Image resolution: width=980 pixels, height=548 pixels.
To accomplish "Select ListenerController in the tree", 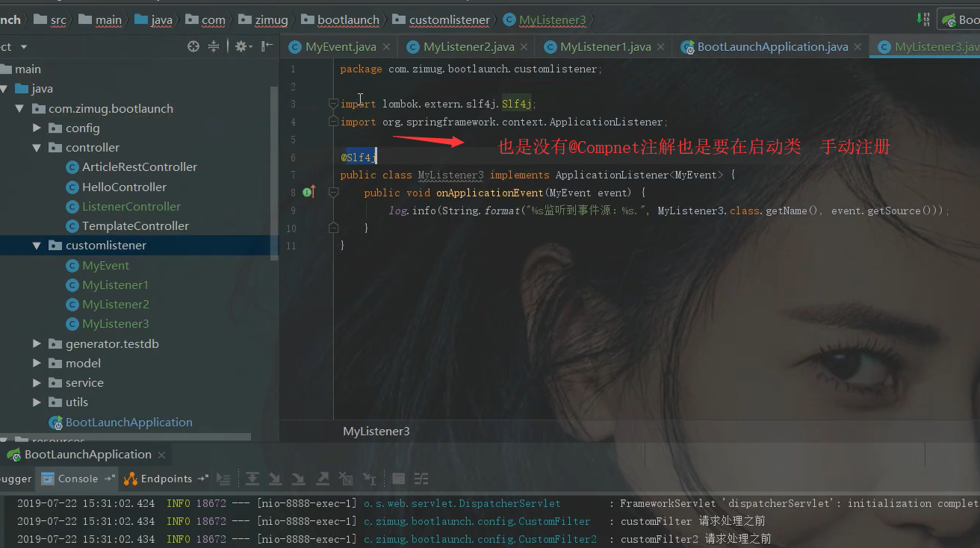I will (131, 206).
